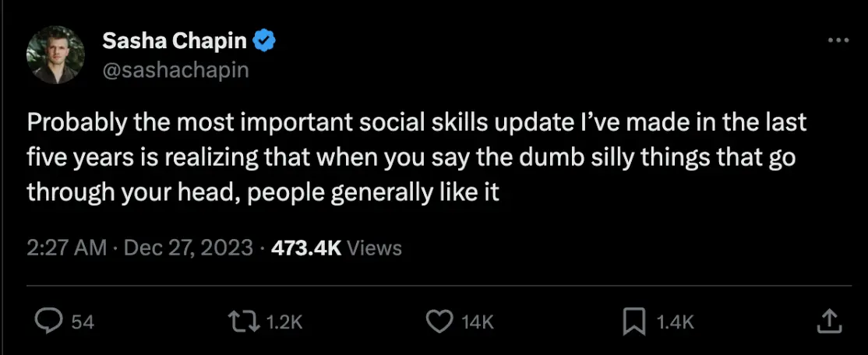Open Sasha Chapin's profile picture
The width and height of the screenshot is (868, 355).
[55, 54]
